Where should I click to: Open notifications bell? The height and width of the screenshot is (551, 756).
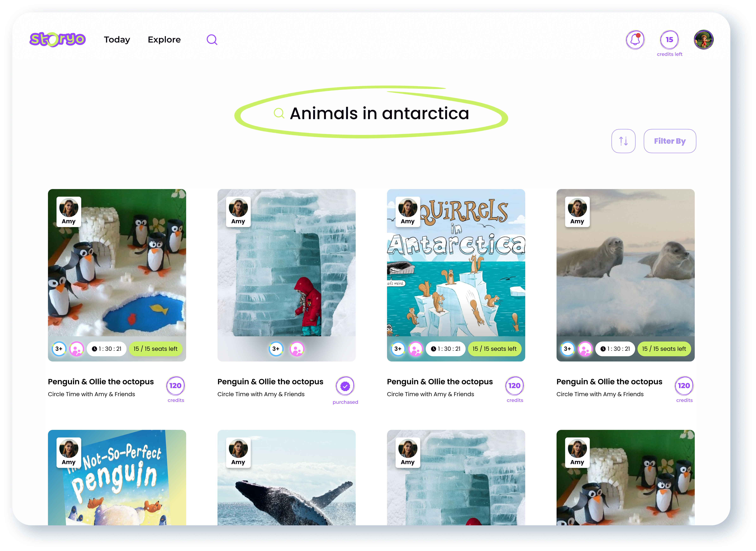635,40
